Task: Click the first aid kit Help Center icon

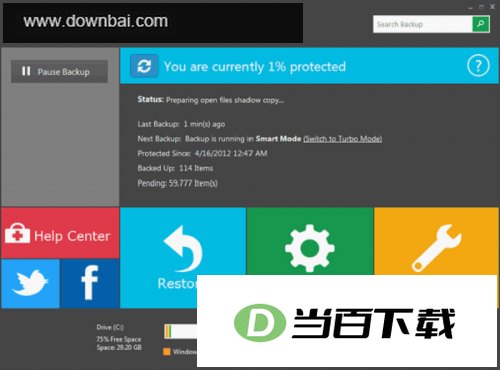Action: click(17, 234)
